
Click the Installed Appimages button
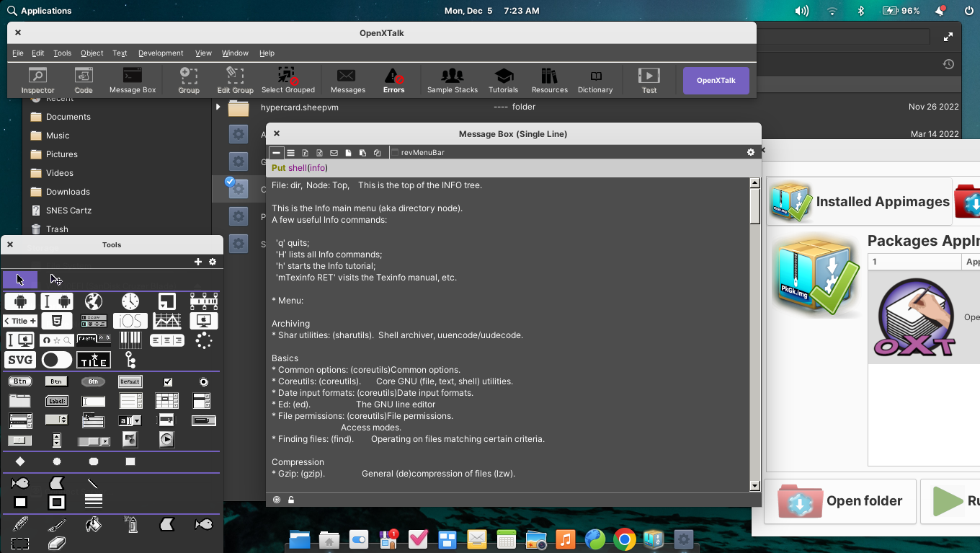pos(859,201)
